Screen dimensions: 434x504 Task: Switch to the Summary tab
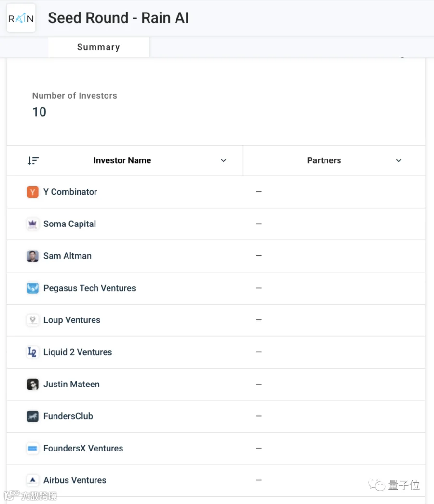(x=98, y=47)
